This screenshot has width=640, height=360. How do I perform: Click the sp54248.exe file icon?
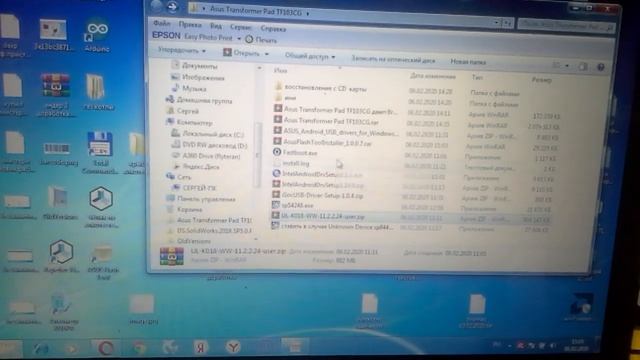pos(276,205)
